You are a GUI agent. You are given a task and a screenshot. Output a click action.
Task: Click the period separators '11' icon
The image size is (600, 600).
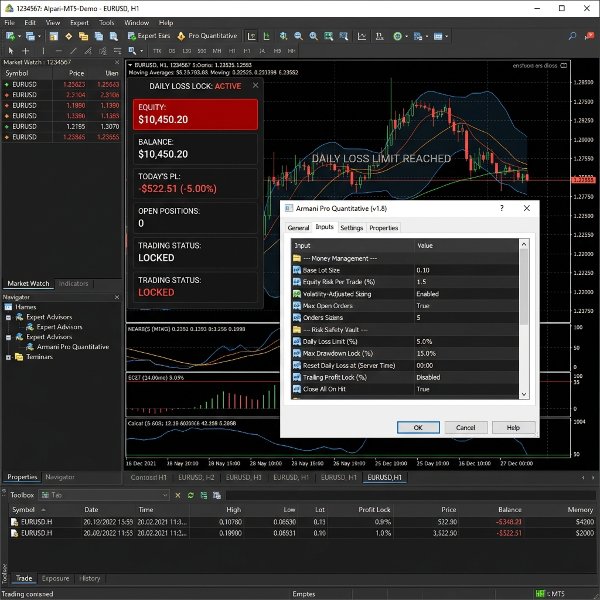[379, 36]
